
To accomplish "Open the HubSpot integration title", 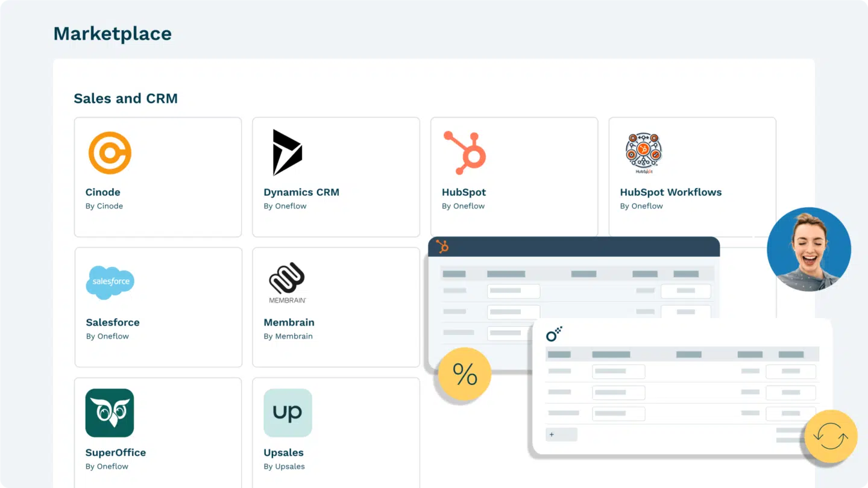I will point(464,192).
